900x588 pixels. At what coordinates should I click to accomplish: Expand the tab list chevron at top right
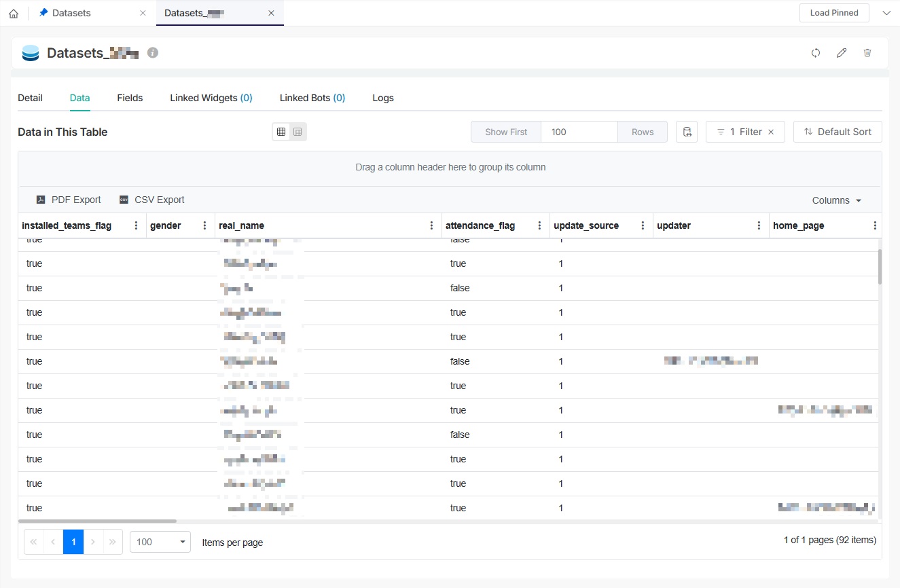click(886, 13)
